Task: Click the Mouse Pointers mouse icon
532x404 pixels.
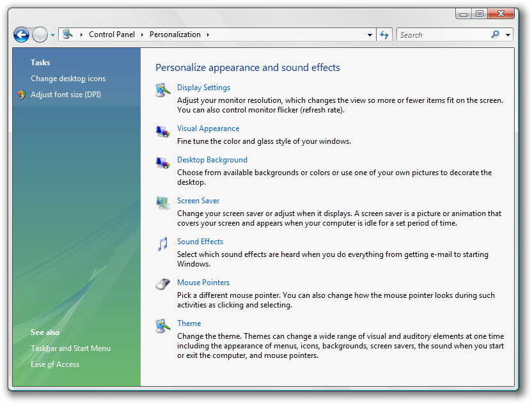Action: click(x=163, y=284)
